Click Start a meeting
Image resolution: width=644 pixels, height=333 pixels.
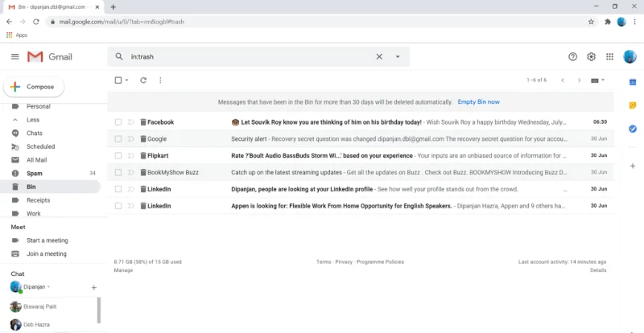(x=47, y=240)
